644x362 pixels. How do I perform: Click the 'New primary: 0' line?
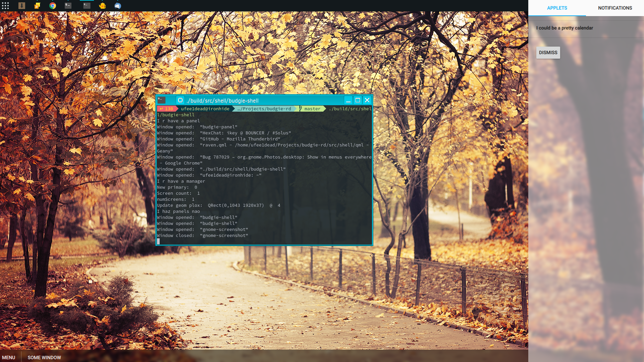click(177, 187)
